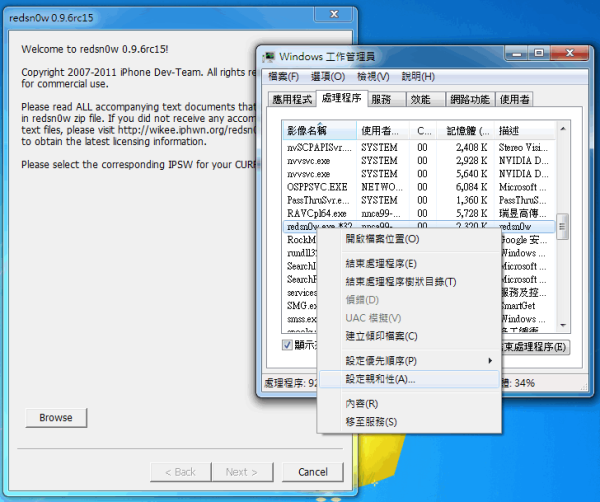Switch to the 效能 tab
The width and height of the screenshot is (600, 502).
[x=426, y=99]
